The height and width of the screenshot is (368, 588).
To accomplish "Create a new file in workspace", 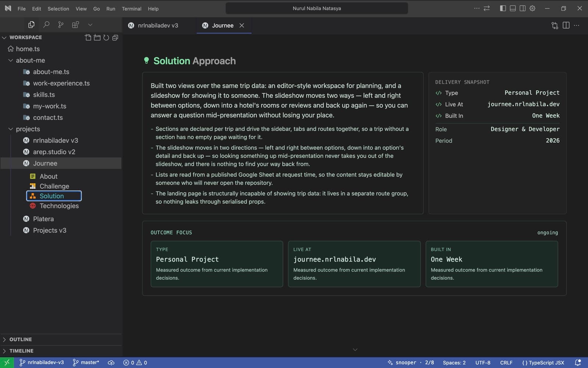I will pyautogui.click(x=88, y=38).
